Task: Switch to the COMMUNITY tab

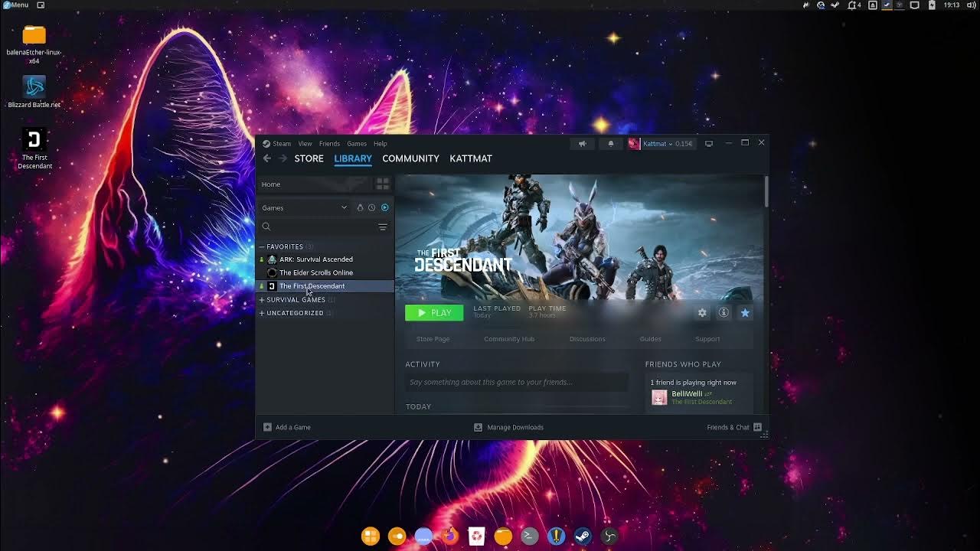Action: click(410, 158)
